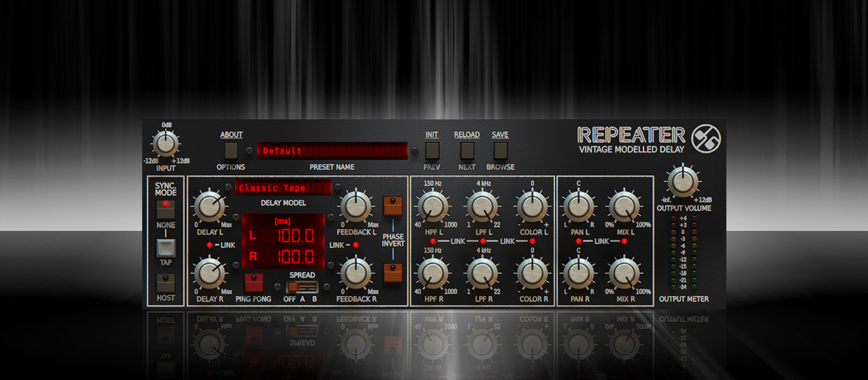Click the Pan L knob
868x380 pixels.
(579, 206)
